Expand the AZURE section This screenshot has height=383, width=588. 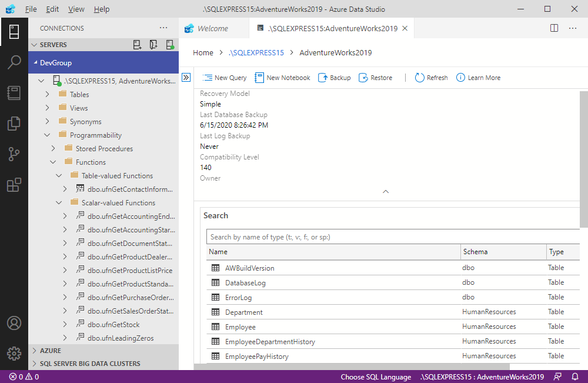103,351
